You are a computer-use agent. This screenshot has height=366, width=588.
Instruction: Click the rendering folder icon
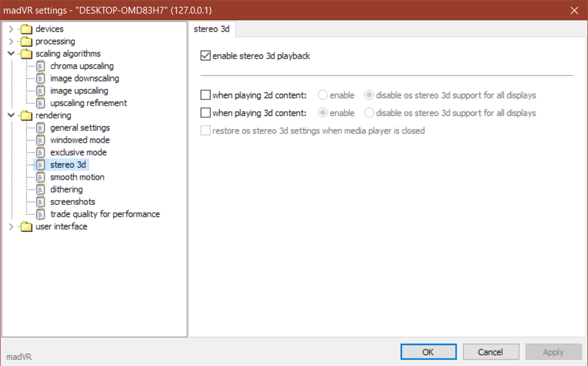26,115
